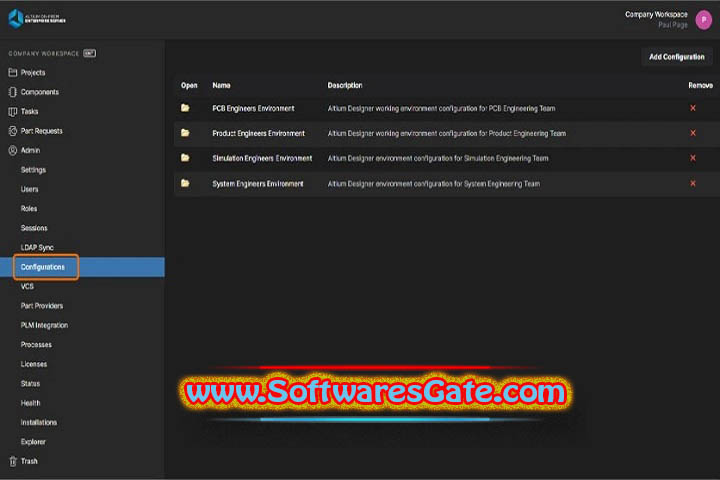This screenshot has width=720, height=480.
Task: Open the Sessions admin page
Action: (34, 228)
